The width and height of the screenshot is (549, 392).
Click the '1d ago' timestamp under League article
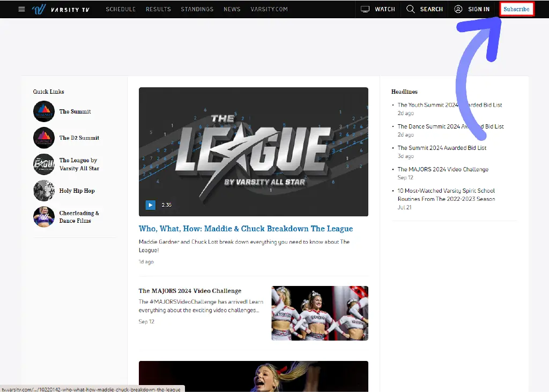point(146,261)
